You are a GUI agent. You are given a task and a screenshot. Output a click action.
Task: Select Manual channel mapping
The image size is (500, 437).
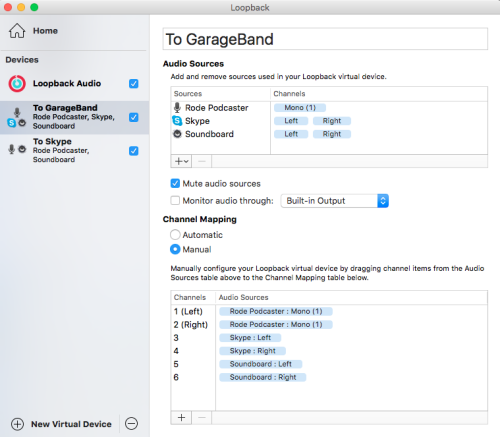tap(175, 249)
